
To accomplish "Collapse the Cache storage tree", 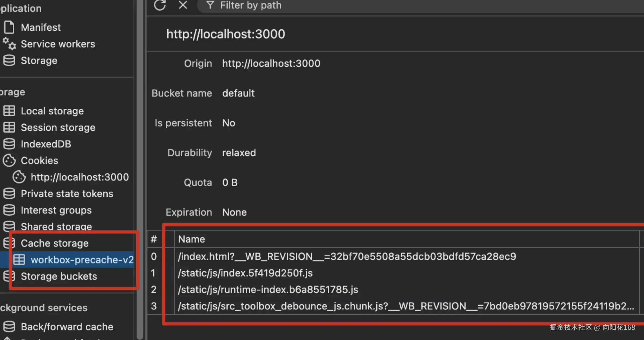I will (x=54, y=243).
